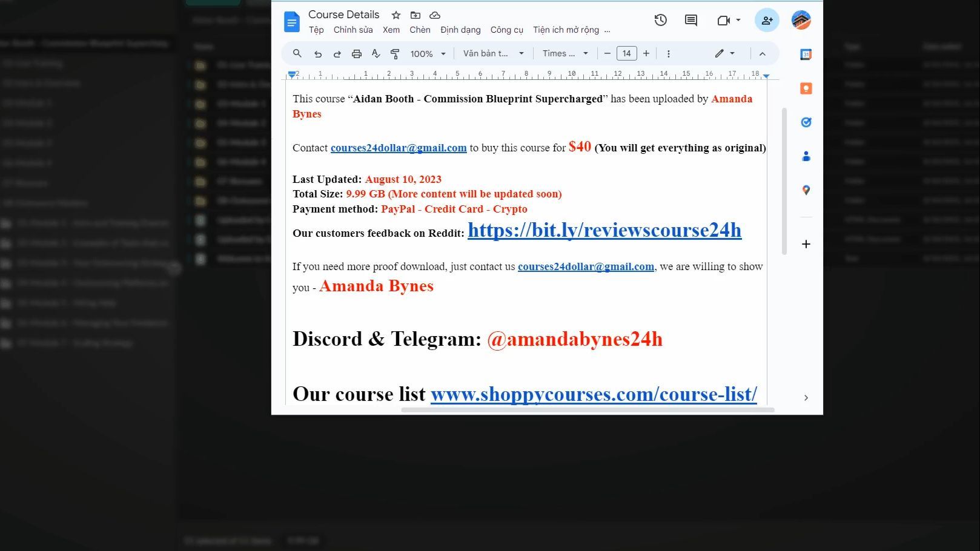The height and width of the screenshot is (551, 980).
Task: Select the paint format tool
Action: pos(395,54)
